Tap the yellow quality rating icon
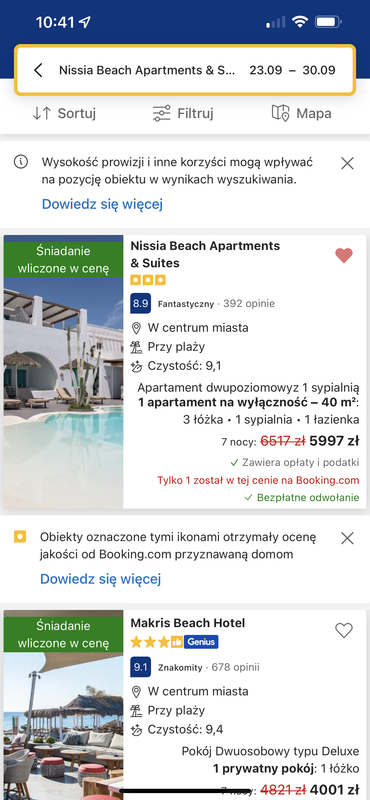 coord(20,537)
